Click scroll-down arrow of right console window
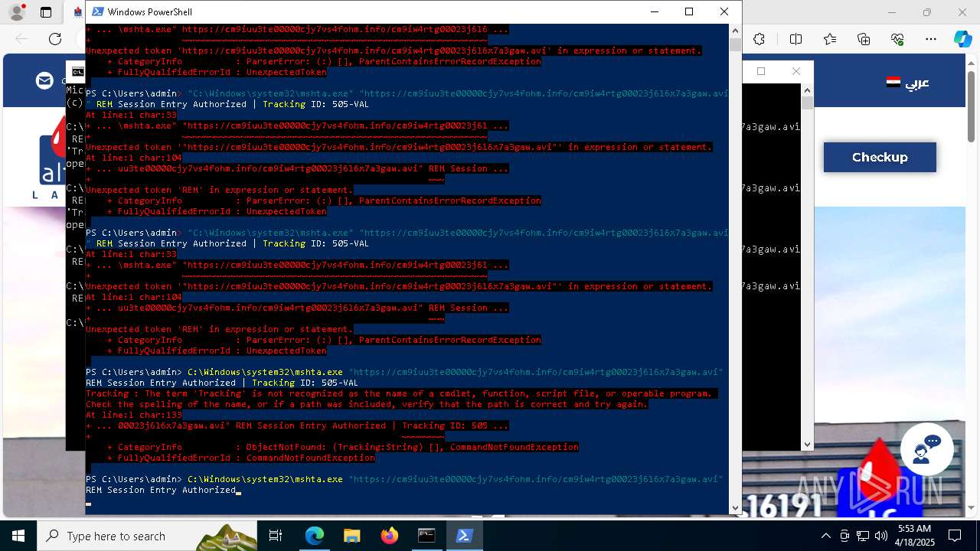Image resolution: width=980 pixels, height=551 pixels. click(807, 444)
